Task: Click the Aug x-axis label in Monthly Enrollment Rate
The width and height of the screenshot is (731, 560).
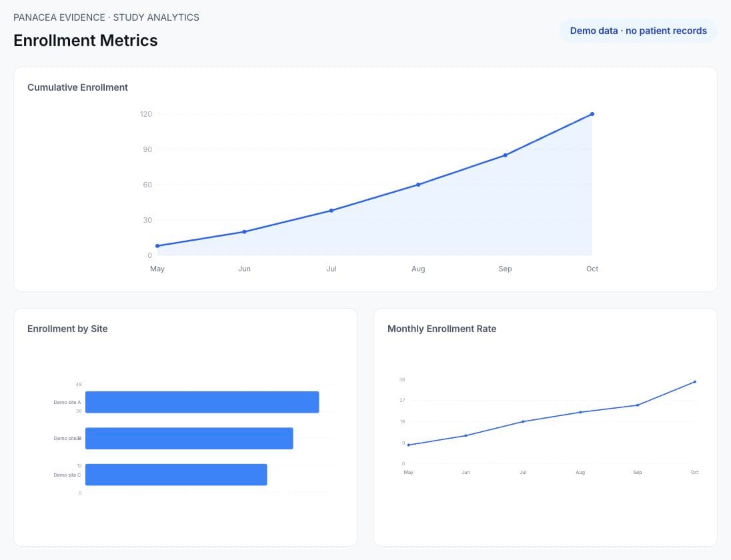Action: [x=580, y=473]
